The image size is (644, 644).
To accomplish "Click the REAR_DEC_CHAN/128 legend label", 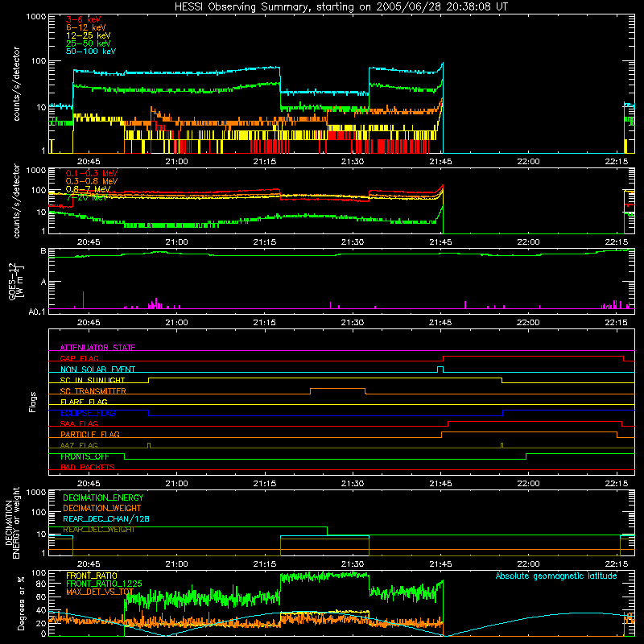I will [106, 518].
